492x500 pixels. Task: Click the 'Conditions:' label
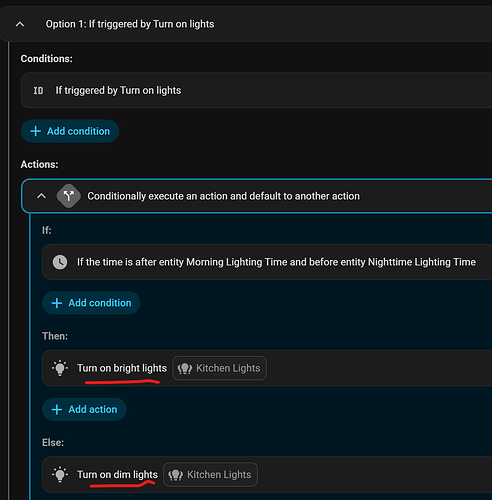click(x=47, y=59)
